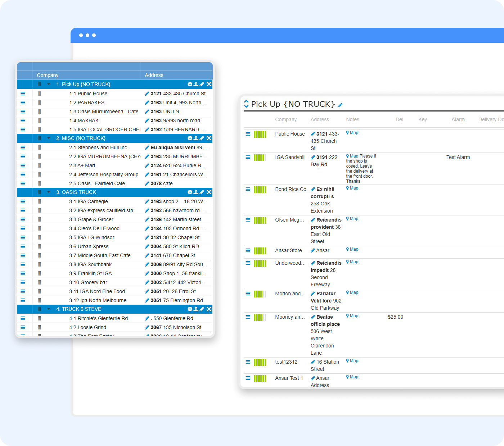Viewport: 504px width, 446px height.
Task: Click the fullscreen arrows icon in 2. MISC header
Action: 209,138
